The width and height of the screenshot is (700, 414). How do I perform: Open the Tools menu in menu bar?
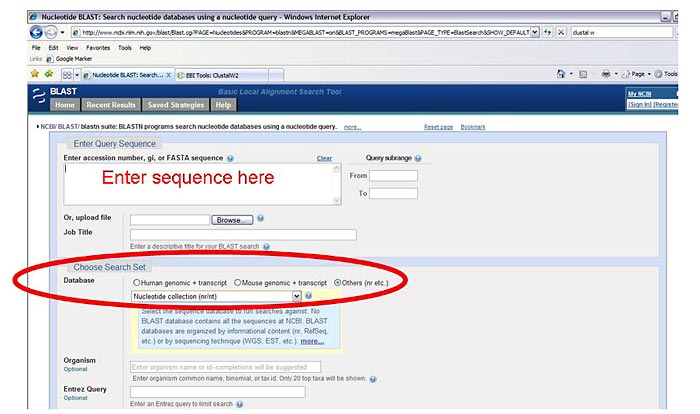(125, 48)
